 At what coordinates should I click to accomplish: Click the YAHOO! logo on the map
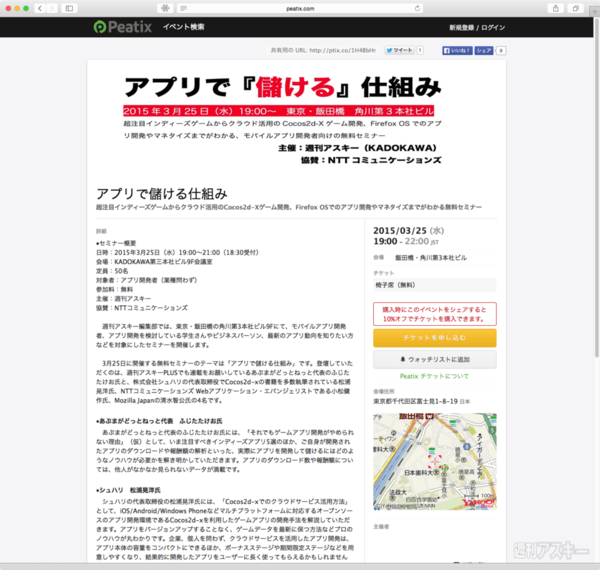[479, 503]
